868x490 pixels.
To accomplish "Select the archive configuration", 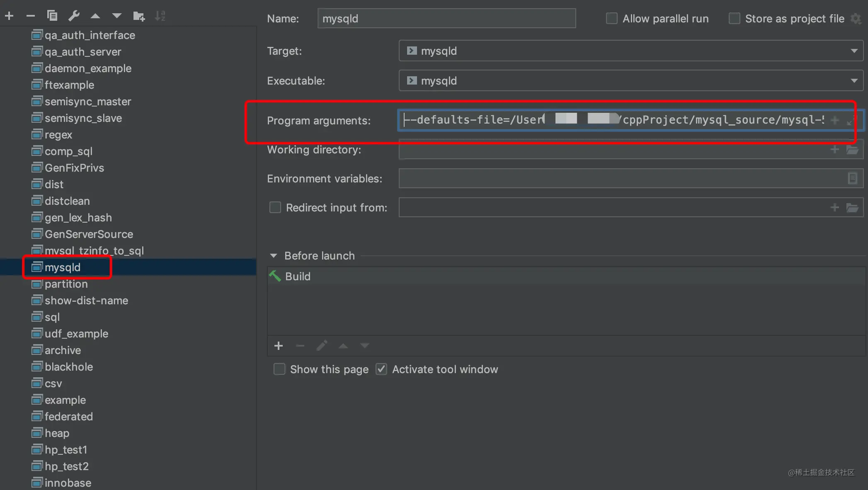I will click(63, 350).
